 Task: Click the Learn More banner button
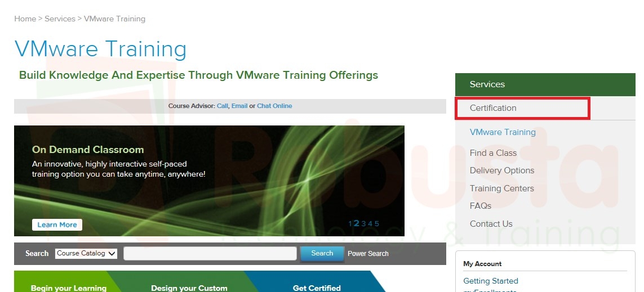tap(57, 224)
